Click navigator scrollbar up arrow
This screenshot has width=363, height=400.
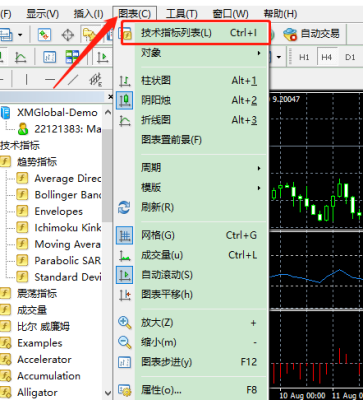(x=108, y=113)
